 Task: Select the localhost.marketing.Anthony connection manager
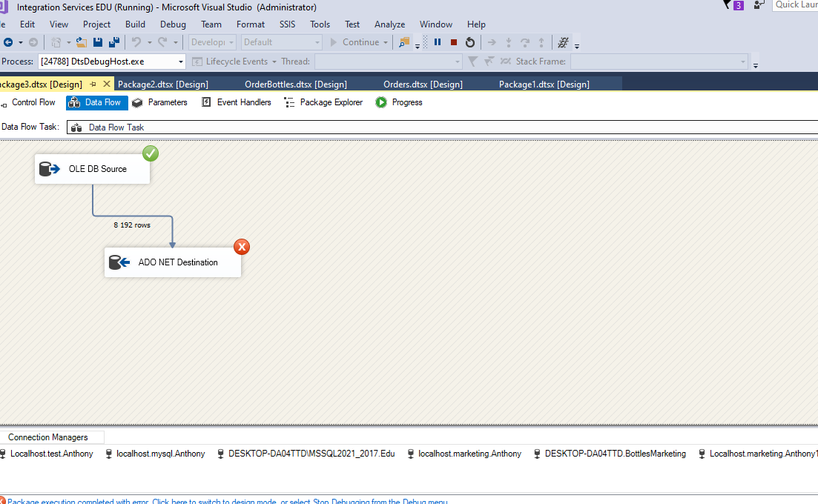(464, 454)
